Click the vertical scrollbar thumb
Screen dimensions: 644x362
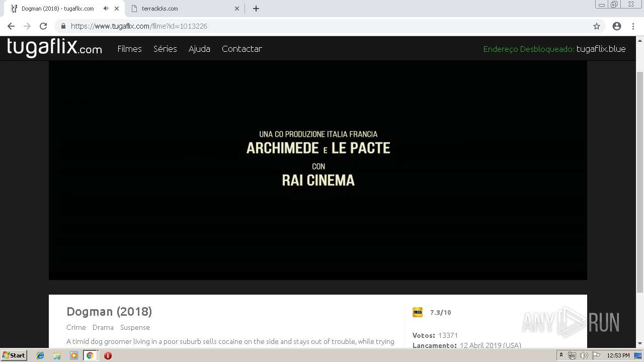coord(640,182)
